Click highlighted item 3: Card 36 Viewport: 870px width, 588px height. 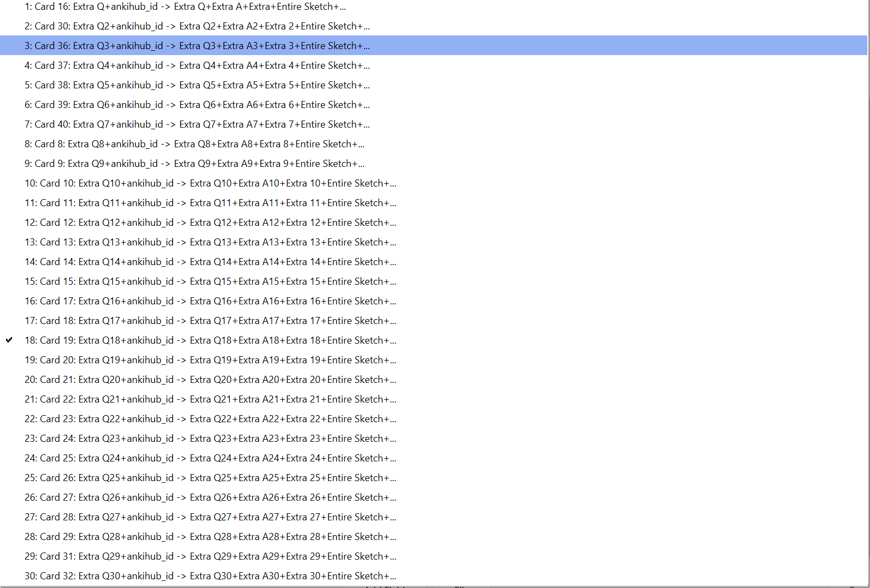[196, 46]
